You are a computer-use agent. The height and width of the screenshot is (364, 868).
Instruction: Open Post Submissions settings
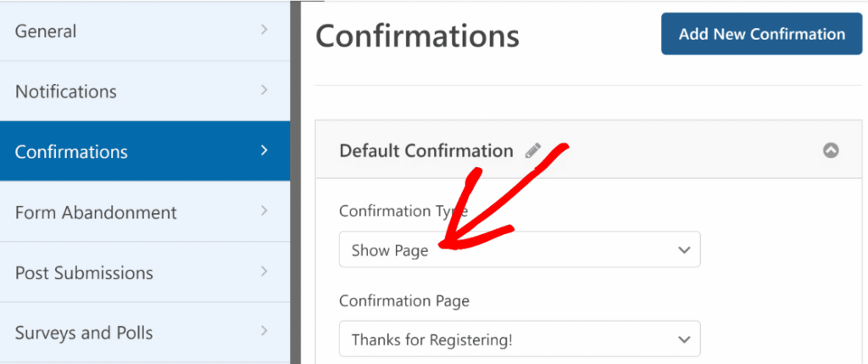coord(84,273)
